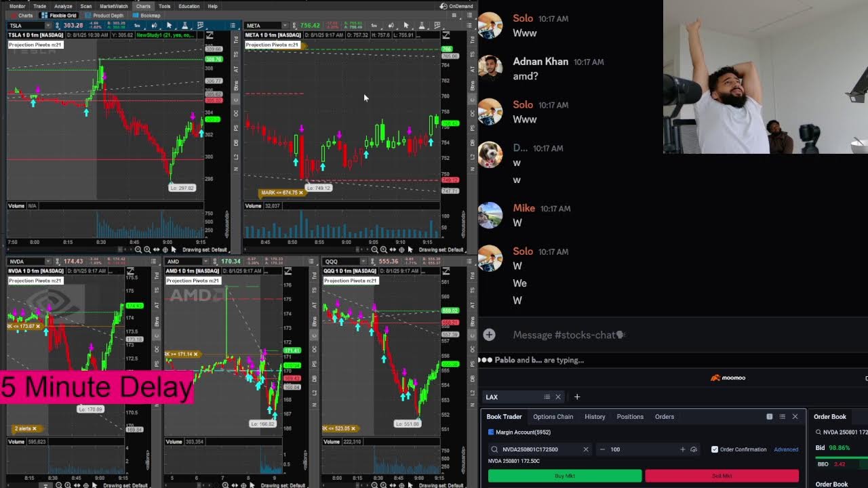The height and width of the screenshot is (488, 868).
Task: Expand the TSLA symbol dropdown
Action: tap(48, 26)
